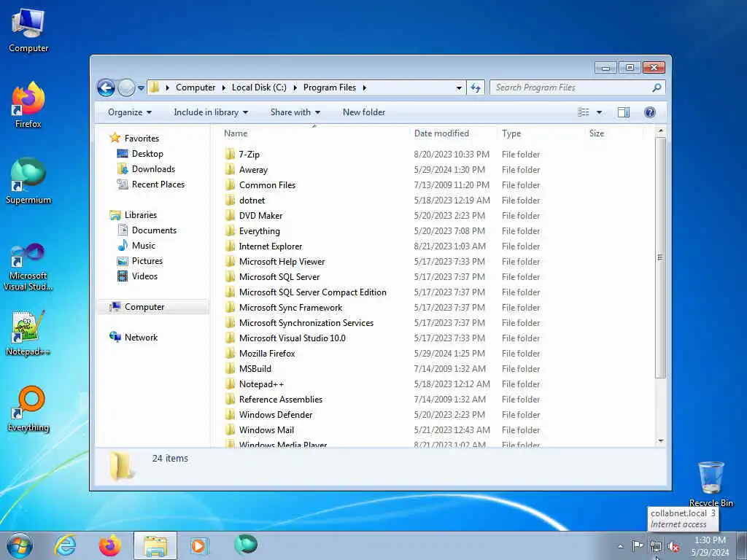
Task: Launch Notepad++ from the desktop shortcut
Action: 28,332
